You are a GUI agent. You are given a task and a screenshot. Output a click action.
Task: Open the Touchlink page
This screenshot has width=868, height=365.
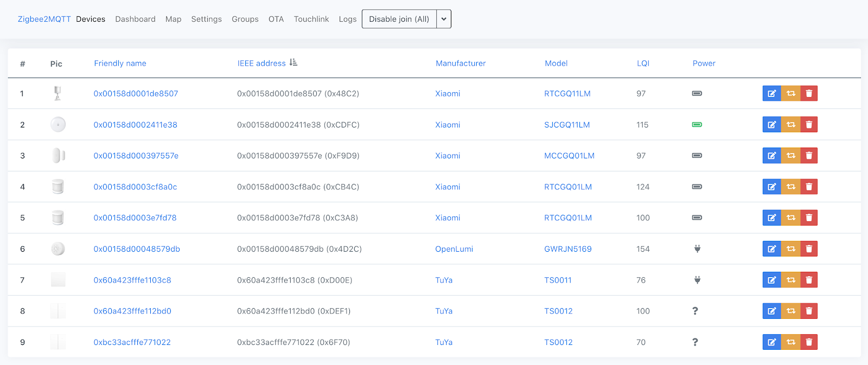[x=311, y=19]
